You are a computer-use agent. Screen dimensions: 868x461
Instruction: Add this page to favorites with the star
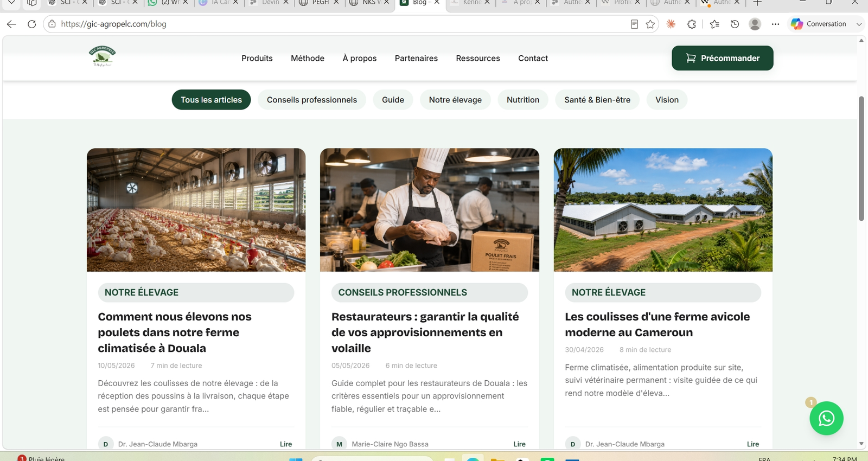click(650, 24)
